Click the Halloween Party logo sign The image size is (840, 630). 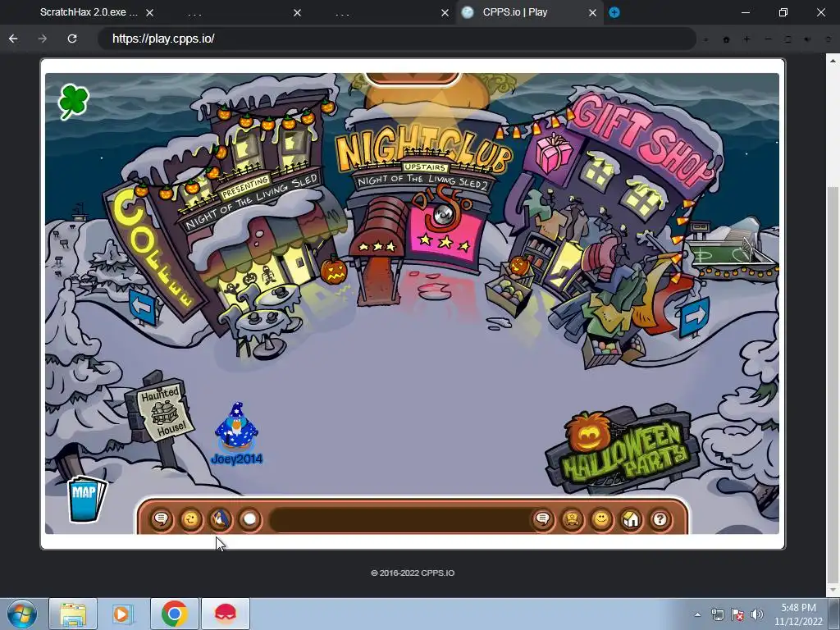pyautogui.click(x=624, y=449)
